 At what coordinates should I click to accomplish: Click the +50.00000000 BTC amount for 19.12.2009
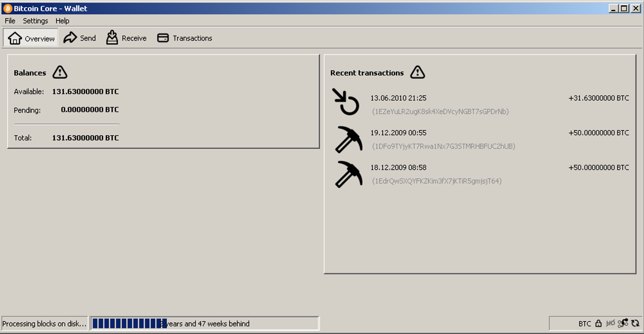tap(599, 133)
